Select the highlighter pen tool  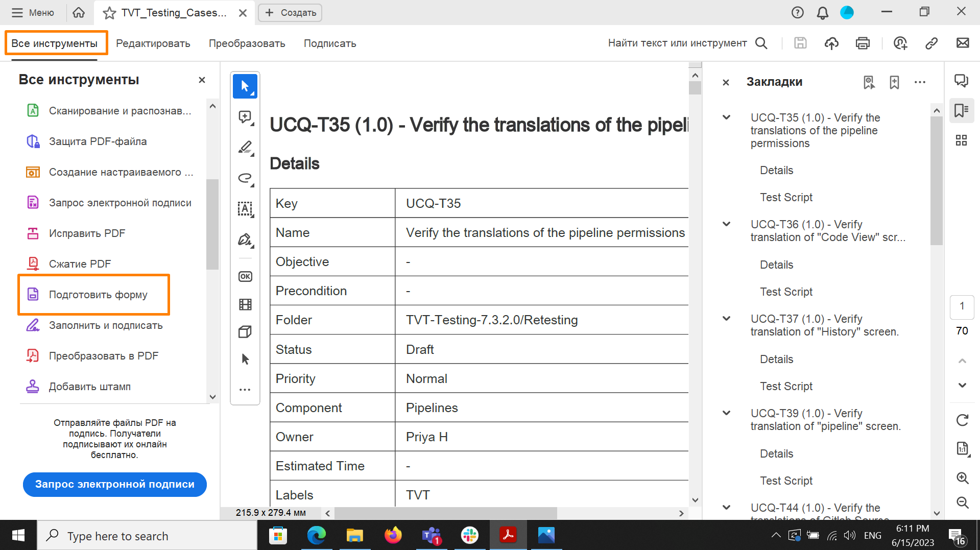point(245,148)
